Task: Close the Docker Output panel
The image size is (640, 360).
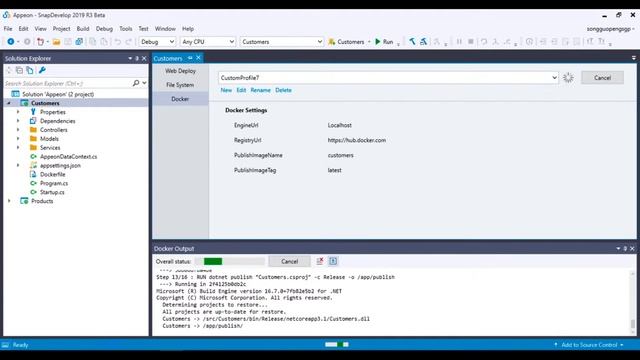Action: pos(632,248)
